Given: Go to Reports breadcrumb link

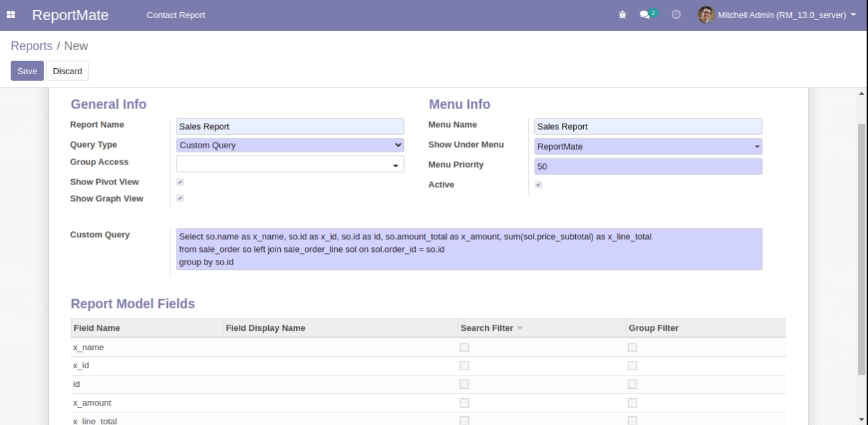Looking at the screenshot, I should (31, 46).
